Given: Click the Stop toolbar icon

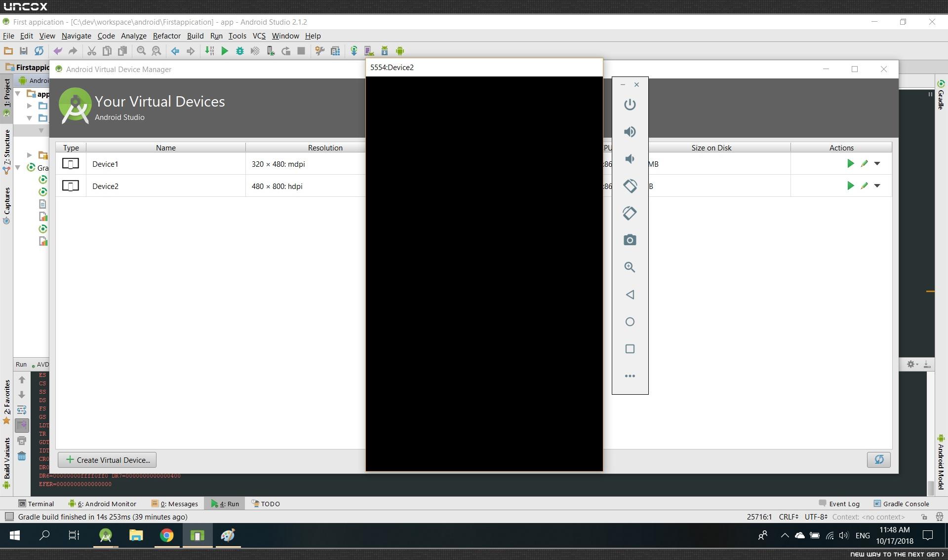Looking at the screenshot, I should pyautogui.click(x=301, y=51).
